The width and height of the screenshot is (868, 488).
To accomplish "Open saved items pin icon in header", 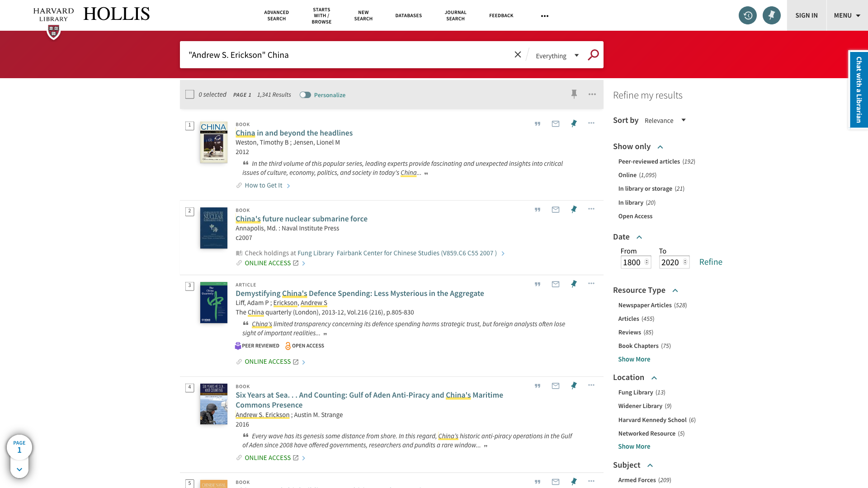I will pyautogui.click(x=771, y=15).
